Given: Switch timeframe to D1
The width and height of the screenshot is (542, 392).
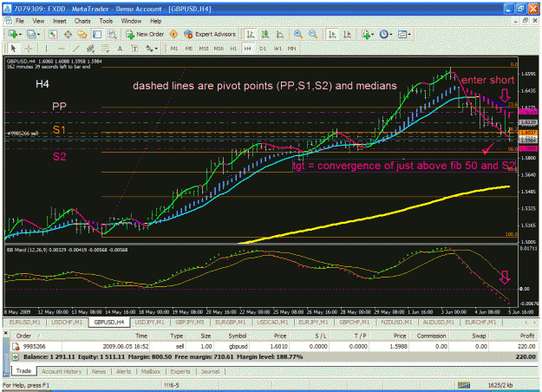Looking at the screenshot, I should tap(263, 49).
